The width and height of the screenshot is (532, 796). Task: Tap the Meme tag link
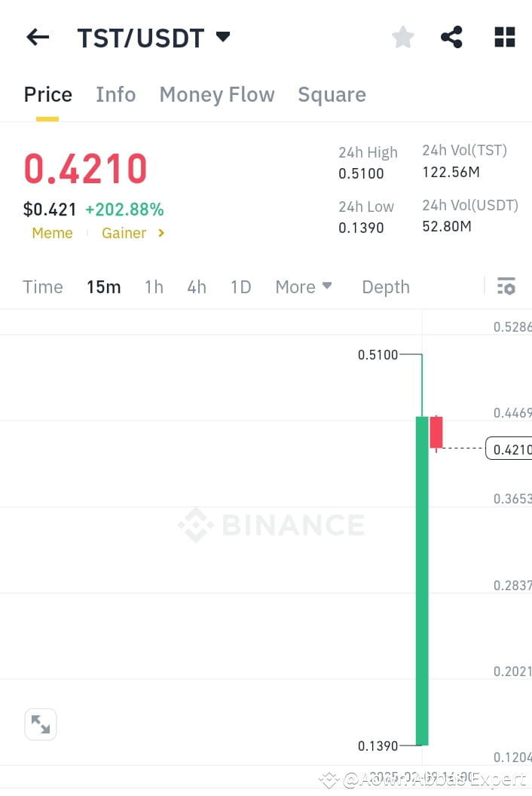coord(52,233)
